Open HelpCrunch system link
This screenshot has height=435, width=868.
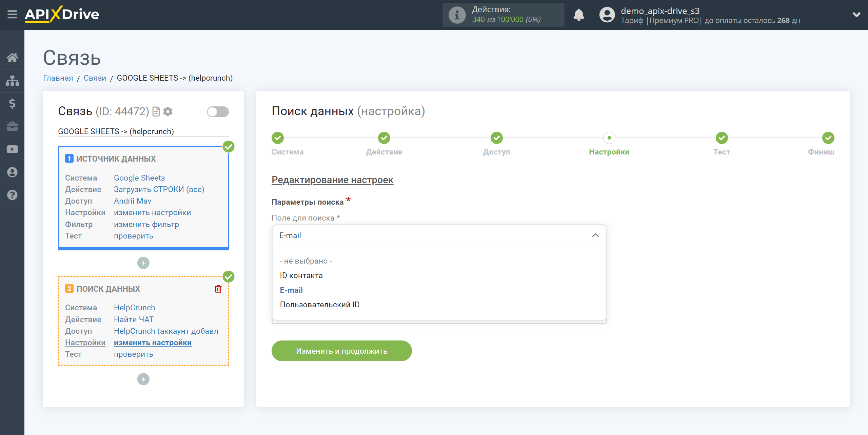[x=135, y=308]
